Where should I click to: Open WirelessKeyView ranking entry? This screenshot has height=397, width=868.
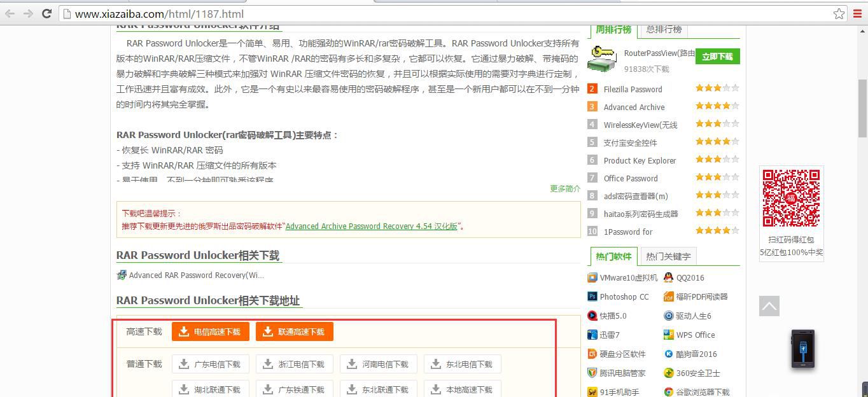tap(640, 125)
